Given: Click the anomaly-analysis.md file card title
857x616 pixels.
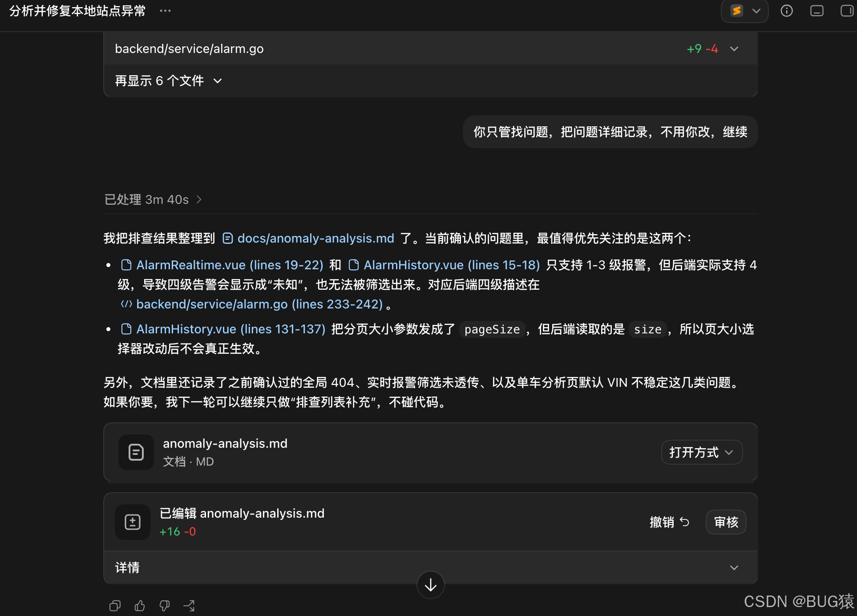Looking at the screenshot, I should pyautogui.click(x=225, y=443).
